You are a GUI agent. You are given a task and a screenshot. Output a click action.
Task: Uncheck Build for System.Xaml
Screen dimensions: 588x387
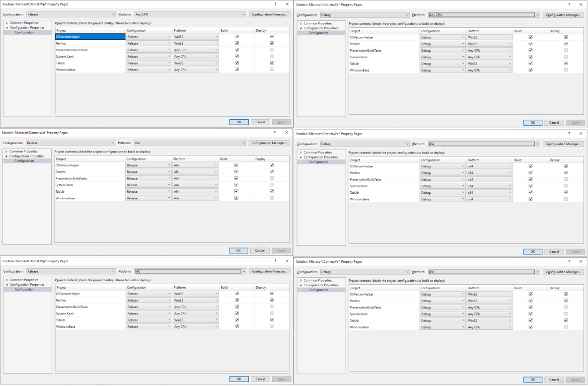tap(237, 56)
